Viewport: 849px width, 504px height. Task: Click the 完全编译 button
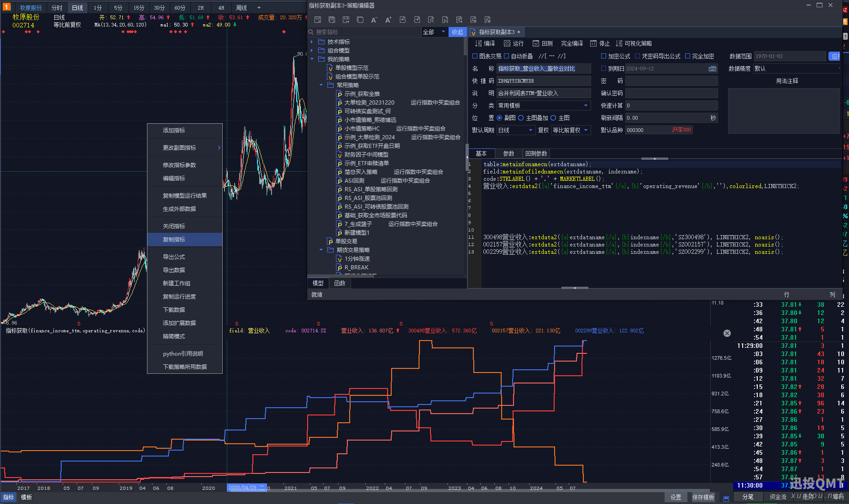tap(572, 43)
